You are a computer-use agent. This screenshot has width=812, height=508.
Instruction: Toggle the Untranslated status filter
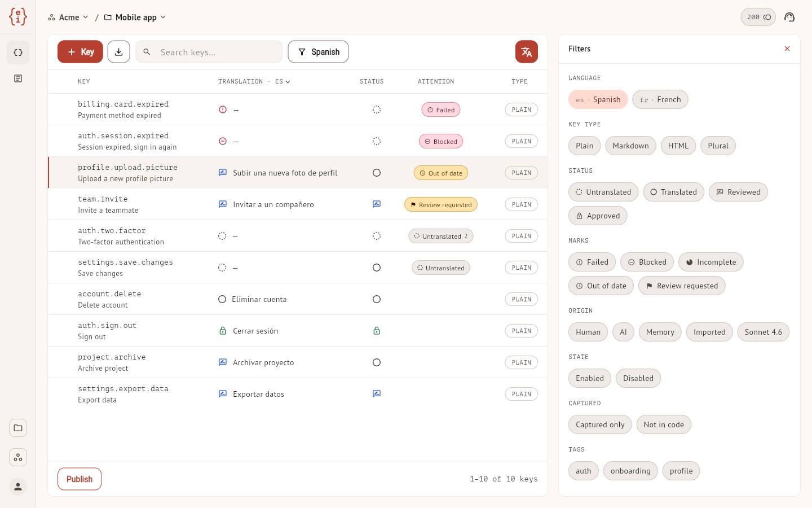tap(603, 192)
